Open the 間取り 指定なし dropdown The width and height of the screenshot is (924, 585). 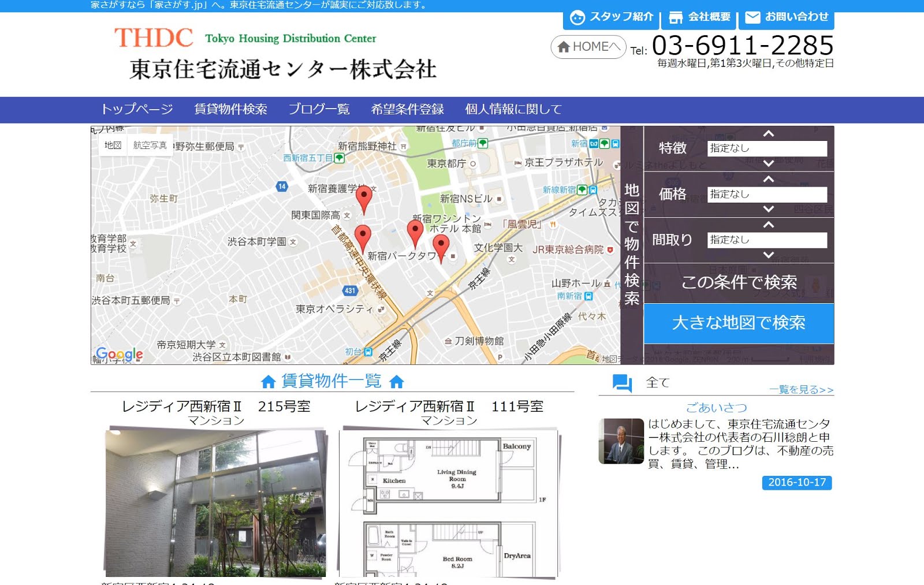[x=767, y=240]
